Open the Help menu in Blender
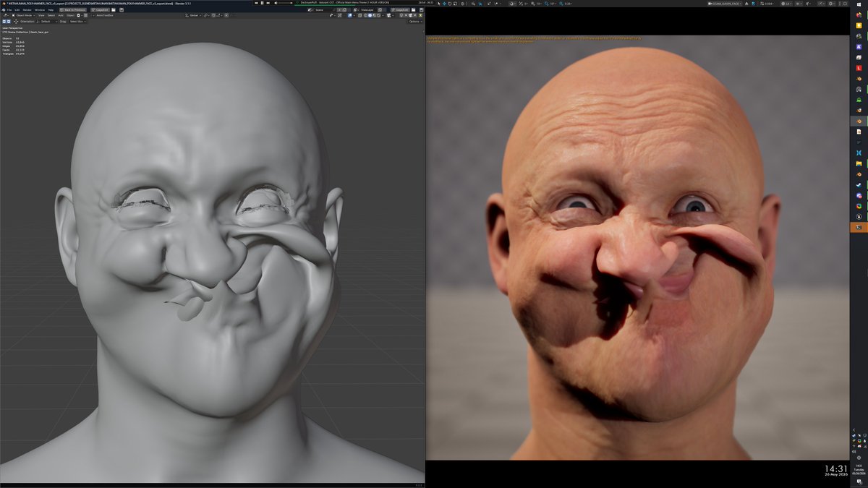Image resolution: width=868 pixels, height=488 pixels. pos(51,9)
